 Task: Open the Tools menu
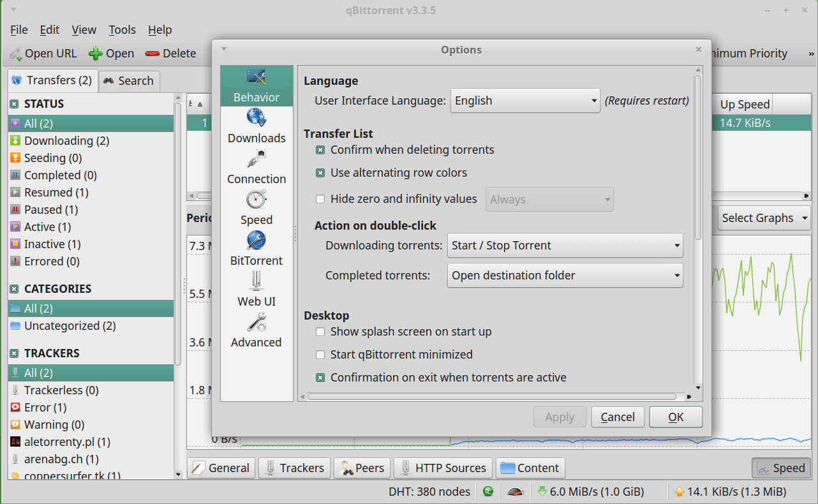(122, 30)
